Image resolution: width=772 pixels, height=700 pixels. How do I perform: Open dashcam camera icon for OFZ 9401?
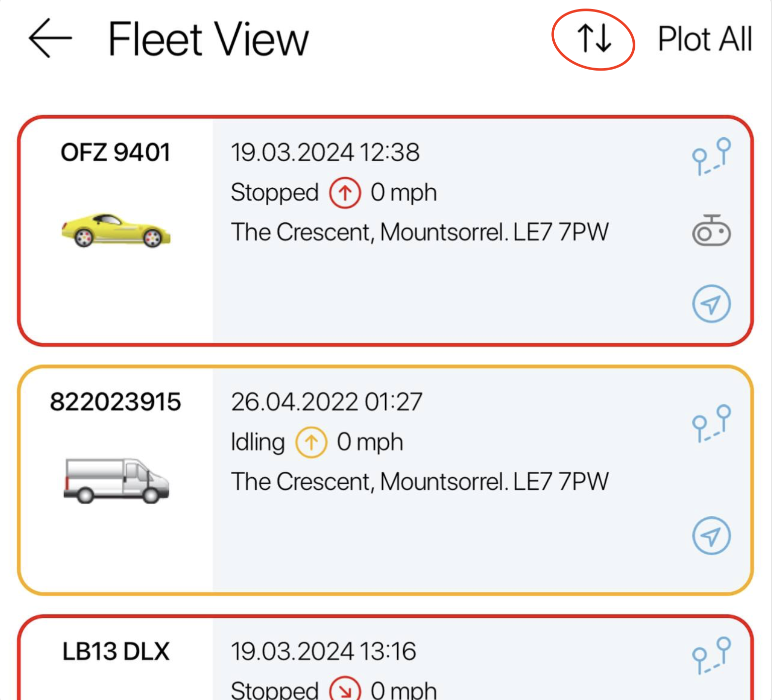click(x=711, y=231)
